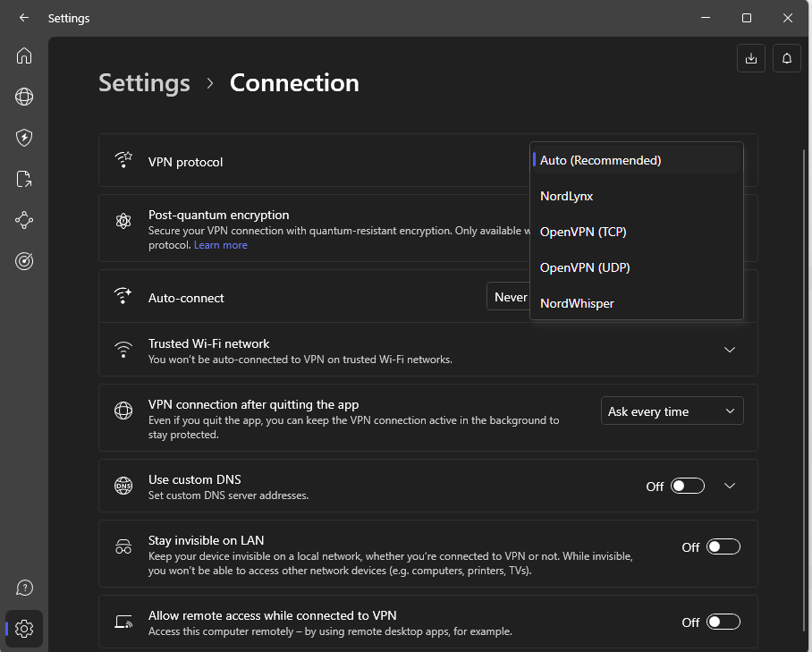Screen dimensions: 812x652
Task: Toggle the Use custom DNS switch
Action: [687, 486]
